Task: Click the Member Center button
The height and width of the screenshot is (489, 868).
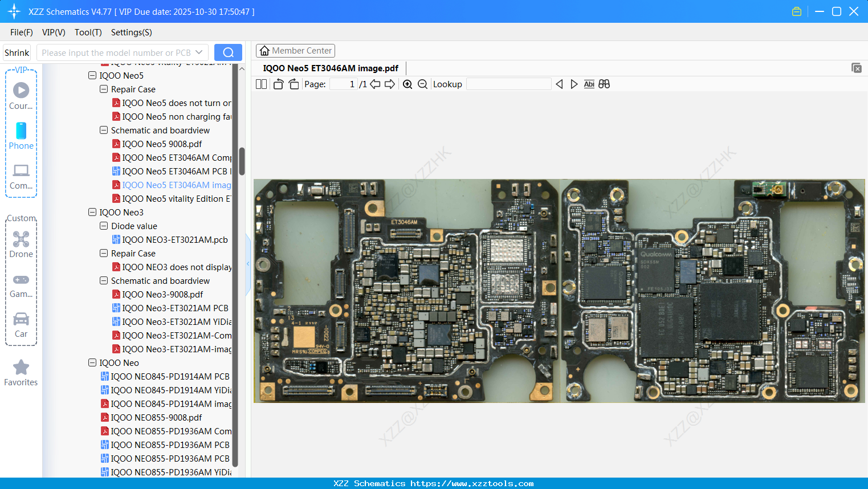Action: 295,51
